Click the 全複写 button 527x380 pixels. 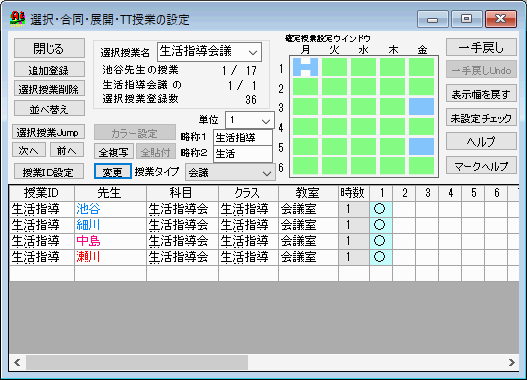(x=114, y=152)
